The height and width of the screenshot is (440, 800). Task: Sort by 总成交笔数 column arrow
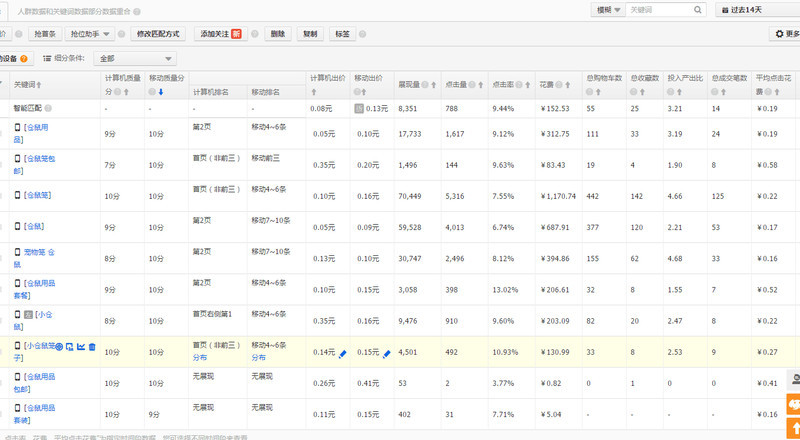pos(723,92)
